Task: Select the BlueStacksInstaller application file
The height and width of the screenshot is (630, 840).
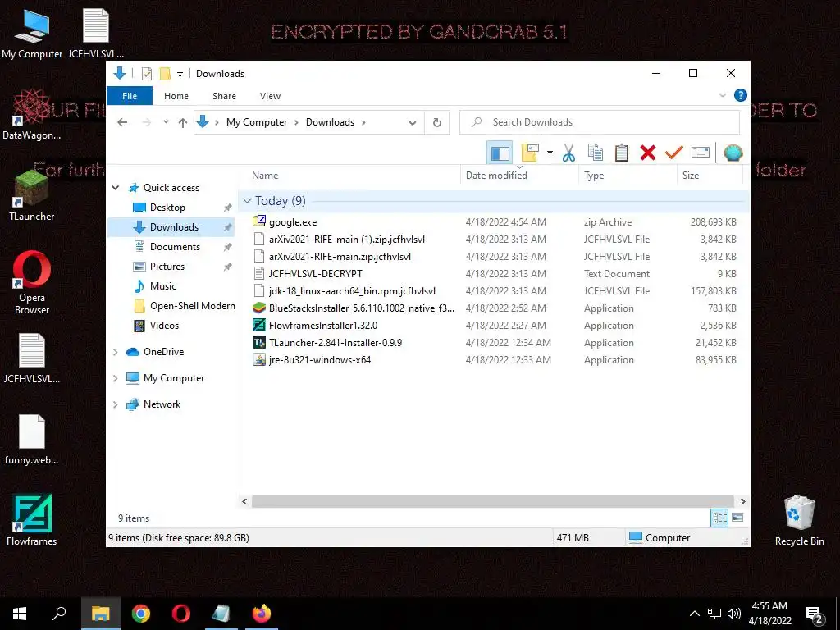Action: click(362, 308)
